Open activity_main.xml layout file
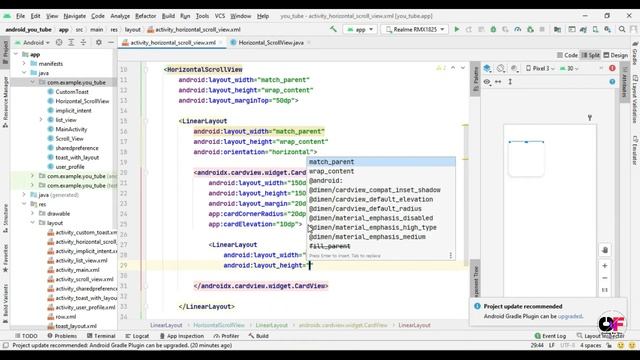 pos(77,270)
